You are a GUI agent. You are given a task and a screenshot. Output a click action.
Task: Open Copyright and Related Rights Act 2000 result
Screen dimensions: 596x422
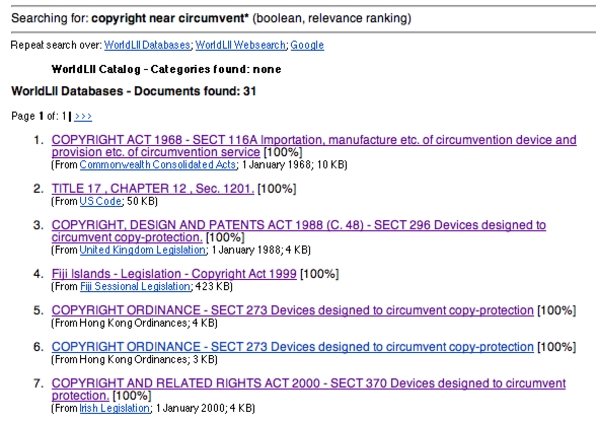(309, 389)
